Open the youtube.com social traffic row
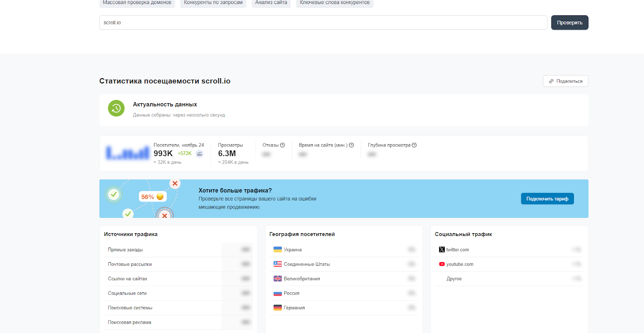The image size is (644, 333). click(509, 264)
